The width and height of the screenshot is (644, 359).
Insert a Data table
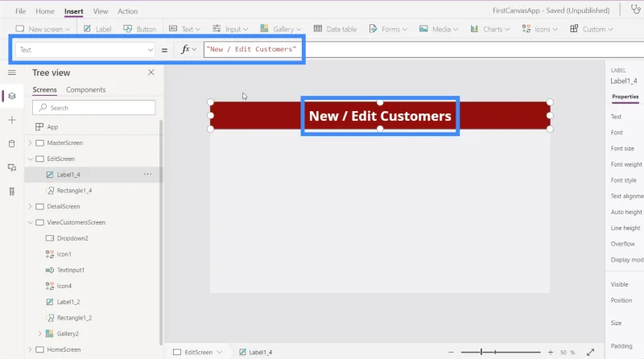335,29
